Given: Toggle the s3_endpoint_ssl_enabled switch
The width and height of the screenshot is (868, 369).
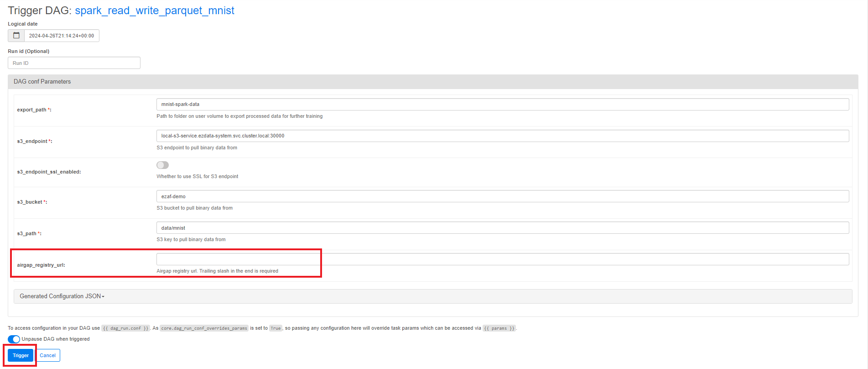Looking at the screenshot, I should (x=163, y=165).
